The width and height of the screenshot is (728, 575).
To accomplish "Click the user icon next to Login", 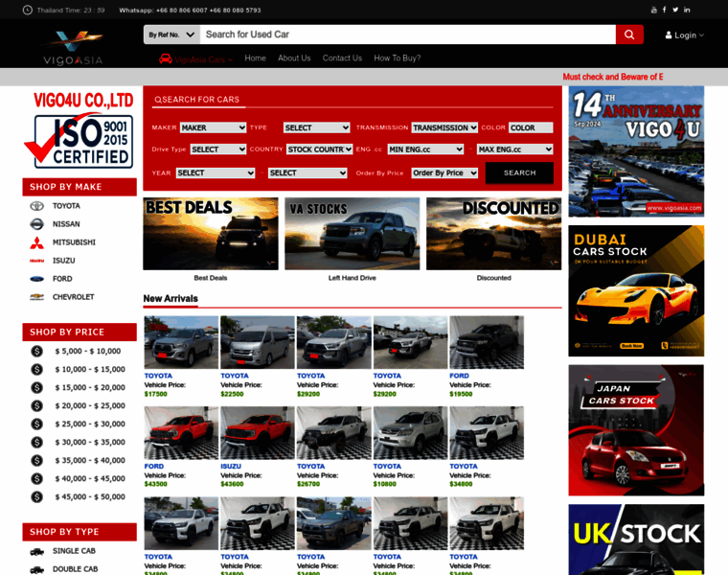I will point(669,34).
